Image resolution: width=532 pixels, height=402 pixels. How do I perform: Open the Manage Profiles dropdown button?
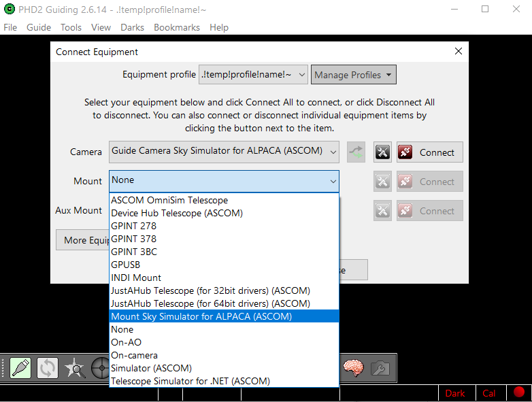pos(353,75)
